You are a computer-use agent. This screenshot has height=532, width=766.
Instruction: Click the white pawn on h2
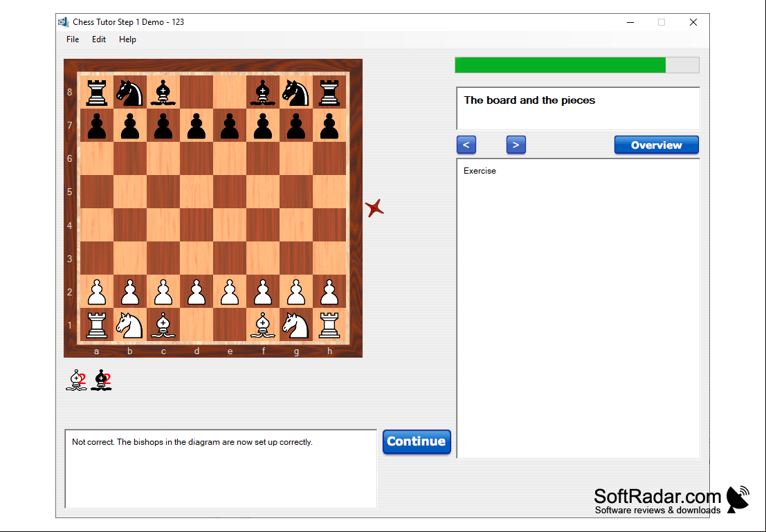[x=329, y=292]
